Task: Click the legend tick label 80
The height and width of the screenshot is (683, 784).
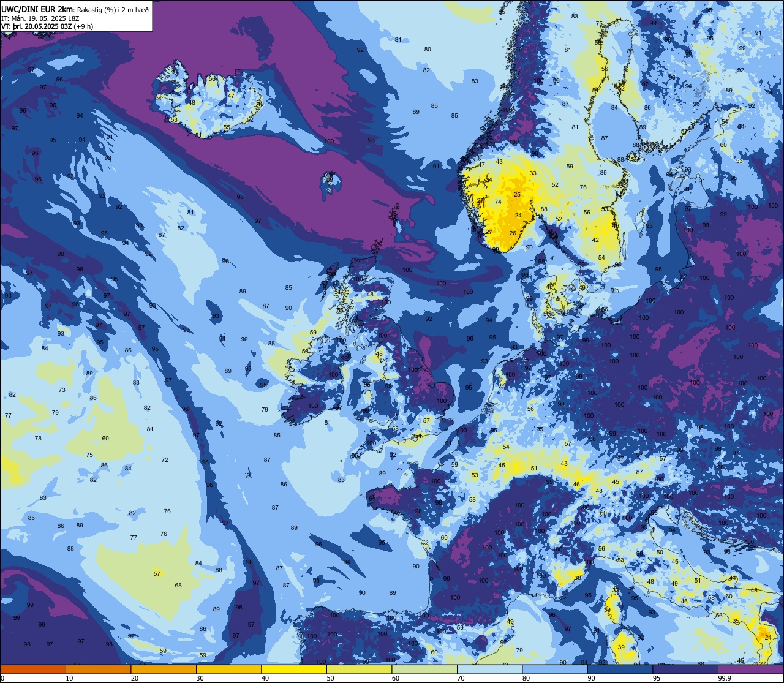Action: point(526,678)
